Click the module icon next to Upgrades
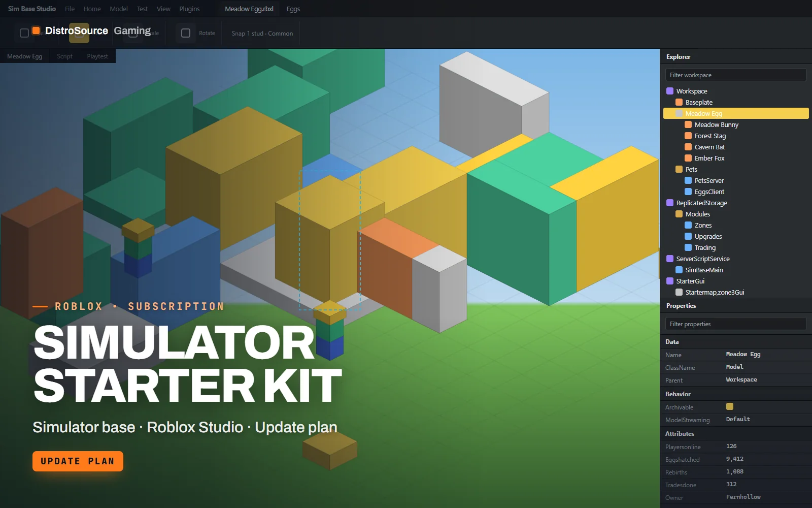 click(688, 236)
